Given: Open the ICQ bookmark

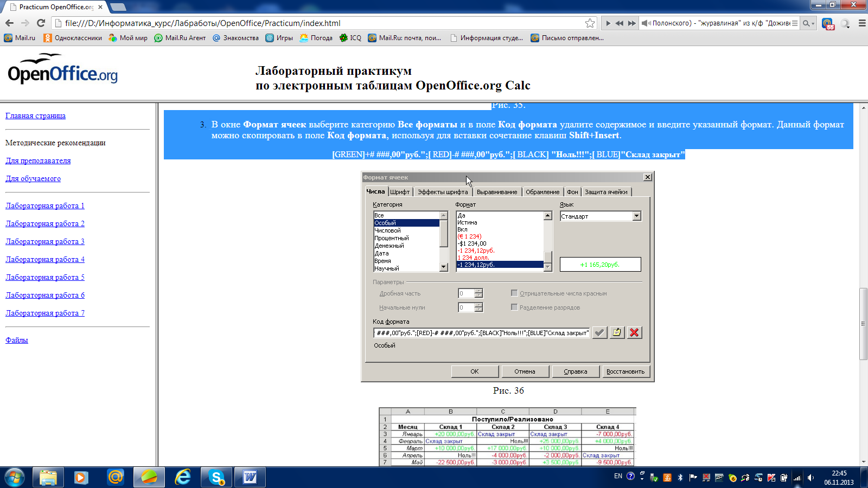Looking at the screenshot, I should 350,38.
